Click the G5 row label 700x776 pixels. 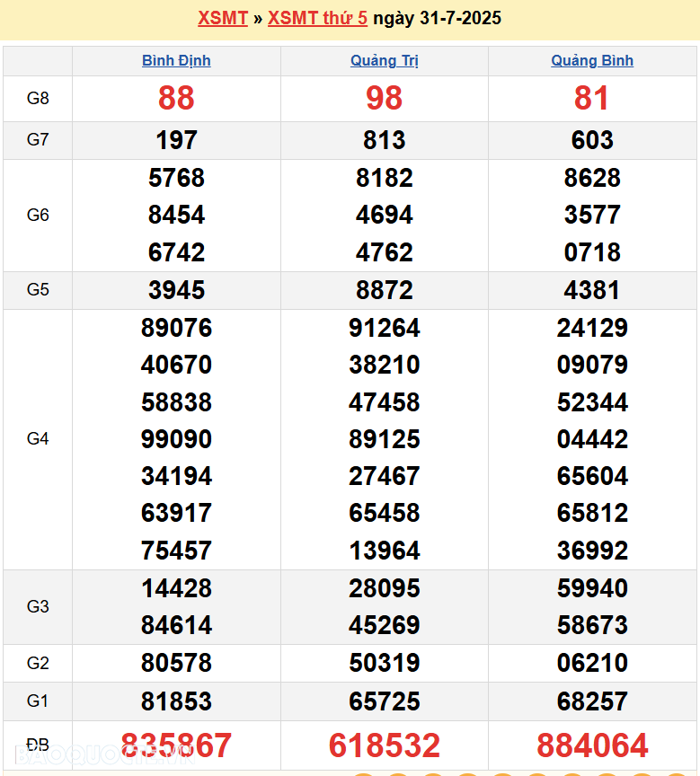38,290
